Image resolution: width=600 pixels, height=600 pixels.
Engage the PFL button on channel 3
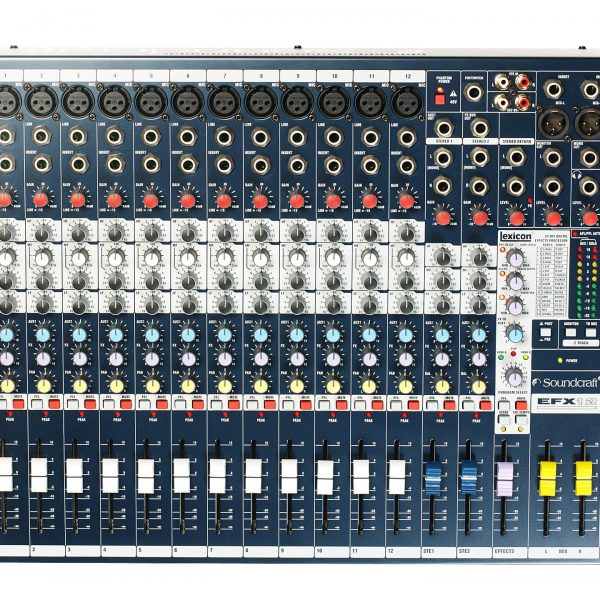click(73, 404)
